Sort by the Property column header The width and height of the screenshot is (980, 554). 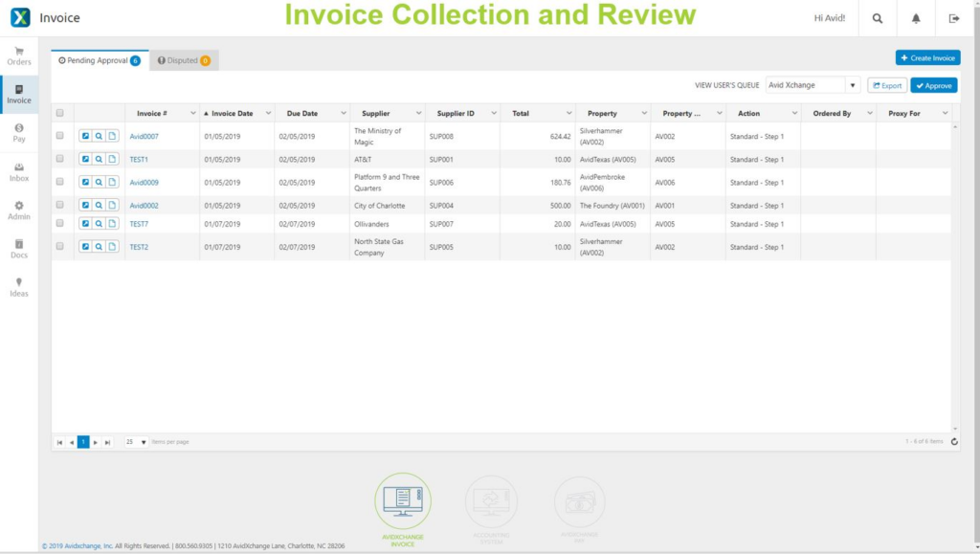[602, 114]
